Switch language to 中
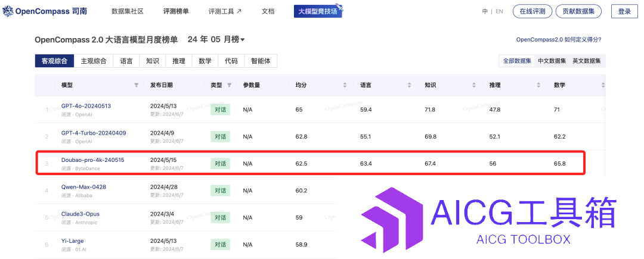Image resolution: width=644 pixels, height=259 pixels. (485, 11)
